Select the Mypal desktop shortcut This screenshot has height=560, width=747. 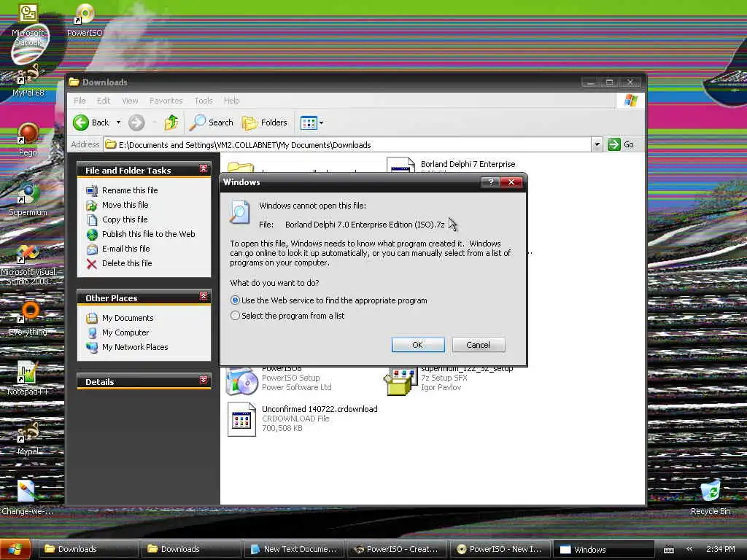point(28,438)
